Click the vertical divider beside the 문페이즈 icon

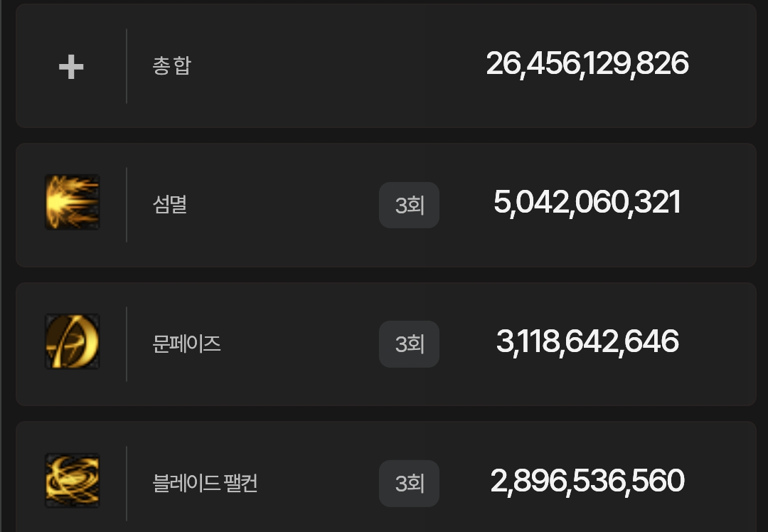coord(127,344)
